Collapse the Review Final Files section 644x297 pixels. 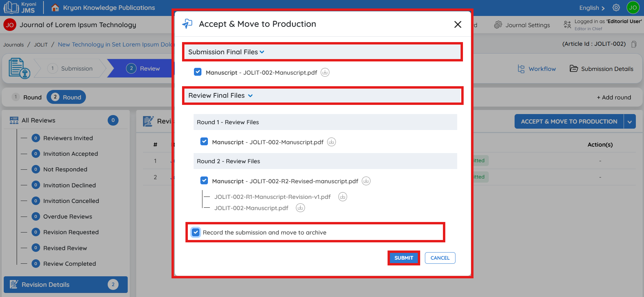[x=250, y=96]
